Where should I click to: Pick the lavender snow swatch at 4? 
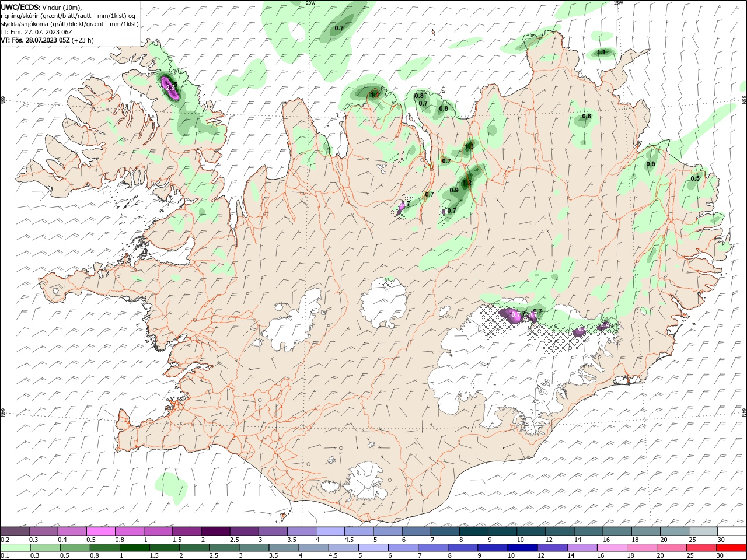point(330,531)
